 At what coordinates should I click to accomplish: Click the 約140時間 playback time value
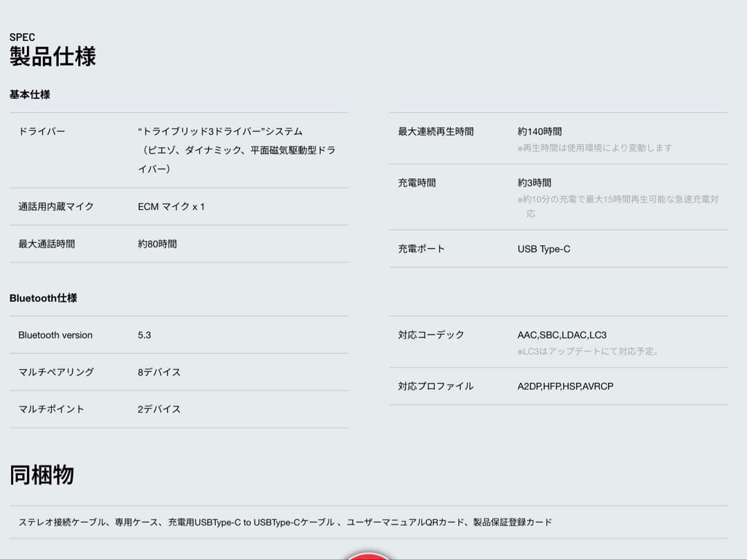pos(539,131)
